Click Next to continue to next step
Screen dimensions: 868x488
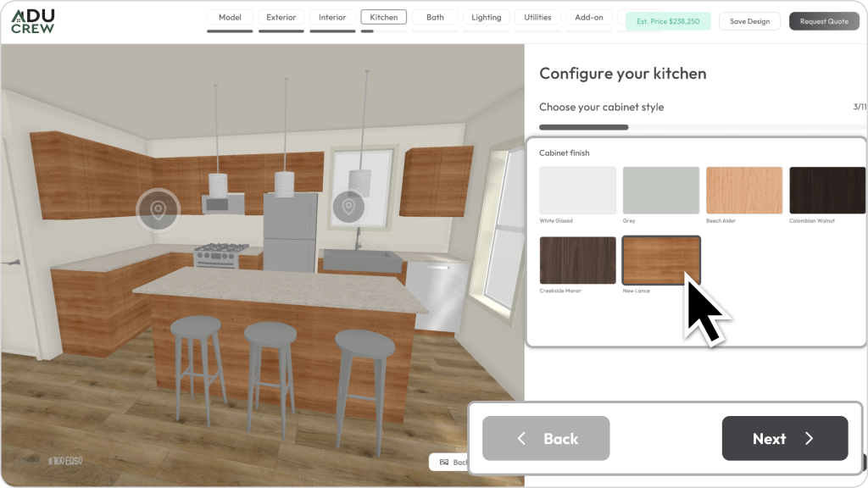pos(784,438)
